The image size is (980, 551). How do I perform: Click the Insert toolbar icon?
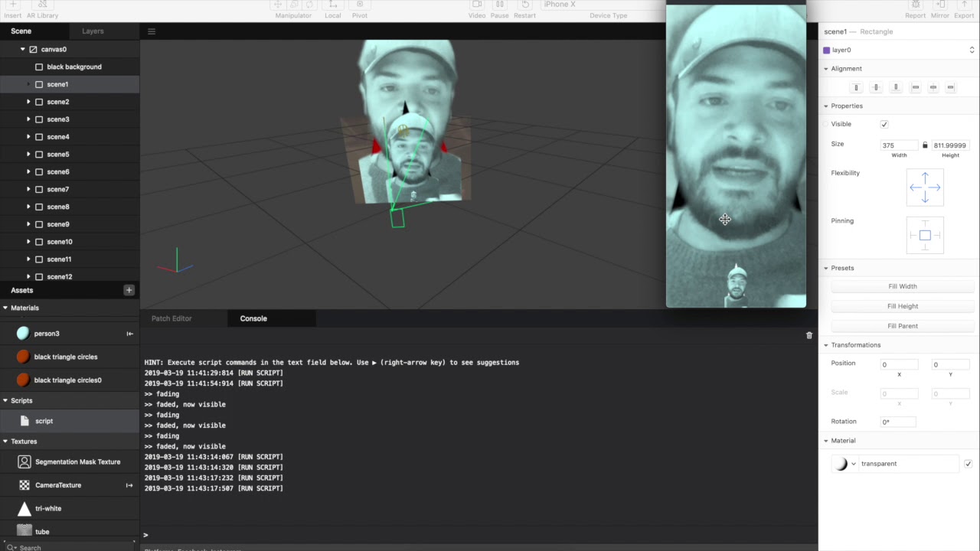12,5
